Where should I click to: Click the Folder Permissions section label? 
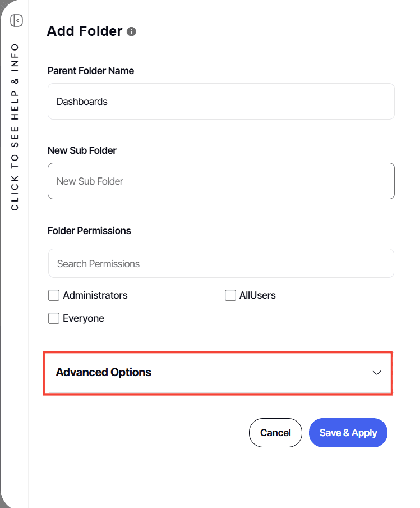[x=89, y=231]
